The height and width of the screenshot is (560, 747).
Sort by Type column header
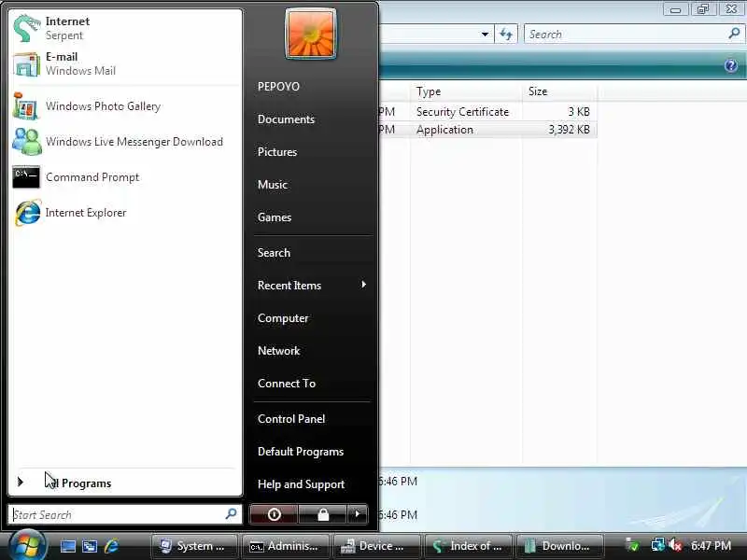coord(466,91)
